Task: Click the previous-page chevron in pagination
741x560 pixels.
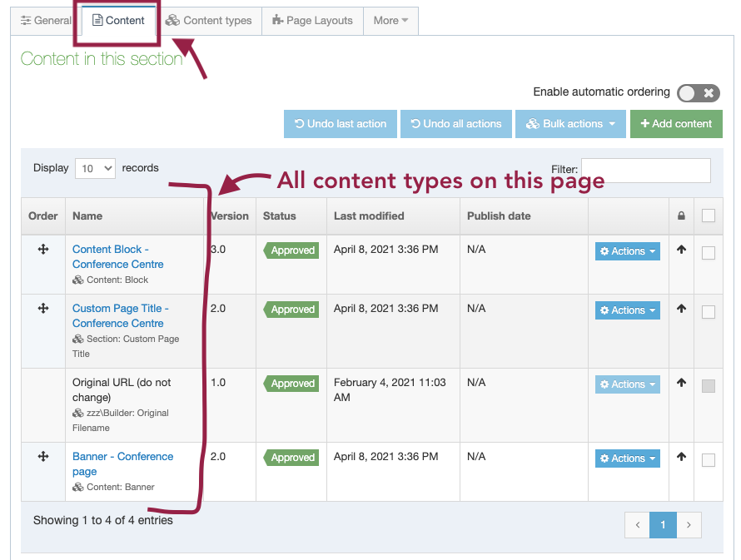Action: pyautogui.click(x=637, y=525)
